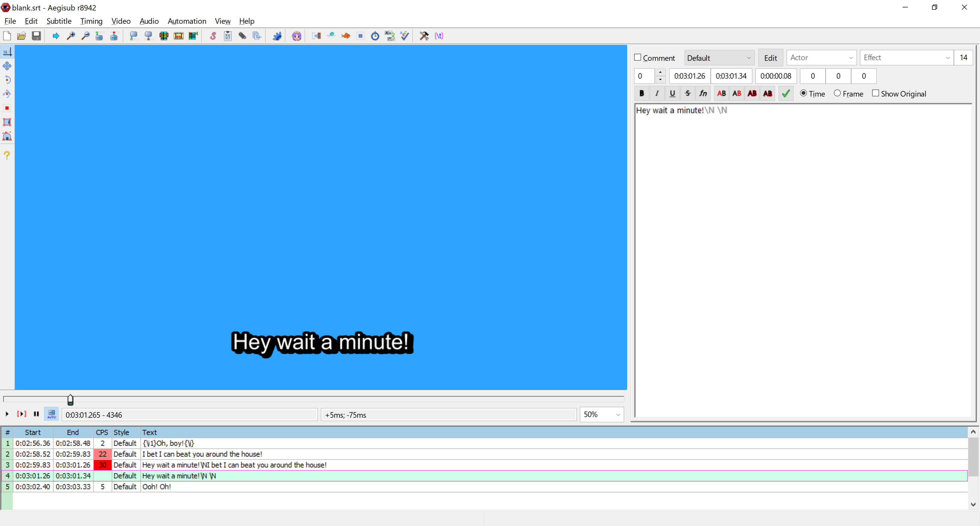The height and width of the screenshot is (526, 980).
Task: Select subtitle line 5 'Ooh! Oh!'
Action: [156, 486]
